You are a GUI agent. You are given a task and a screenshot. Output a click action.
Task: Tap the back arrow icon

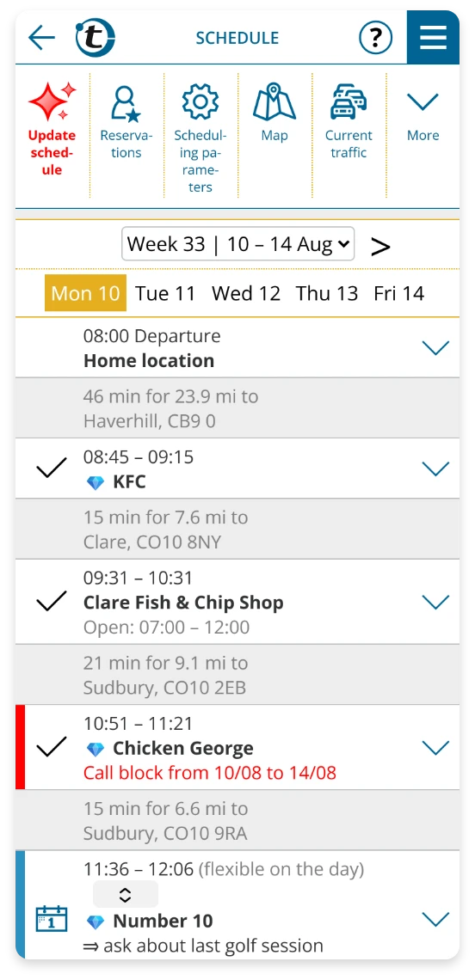pos(41,38)
